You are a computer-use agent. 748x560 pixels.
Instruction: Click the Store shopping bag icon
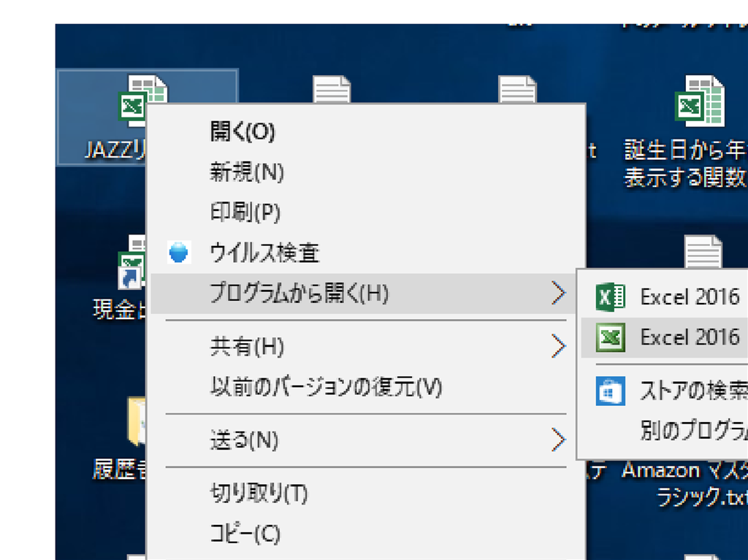(x=610, y=391)
